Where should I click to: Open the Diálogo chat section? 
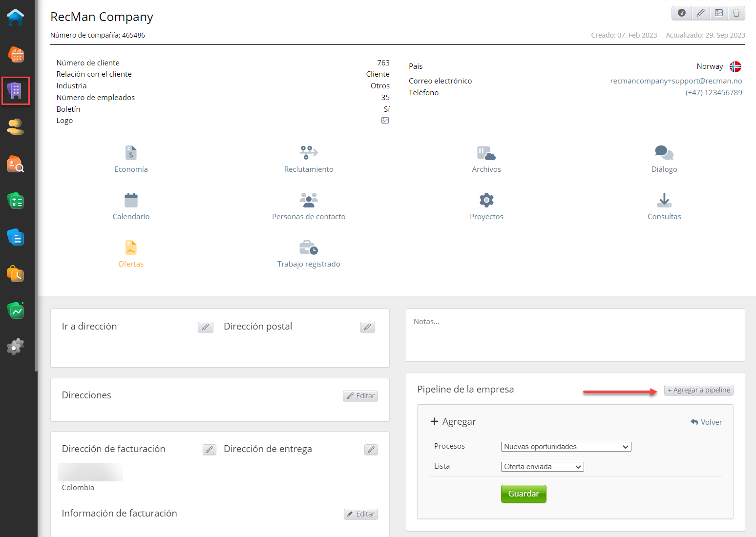(664, 159)
